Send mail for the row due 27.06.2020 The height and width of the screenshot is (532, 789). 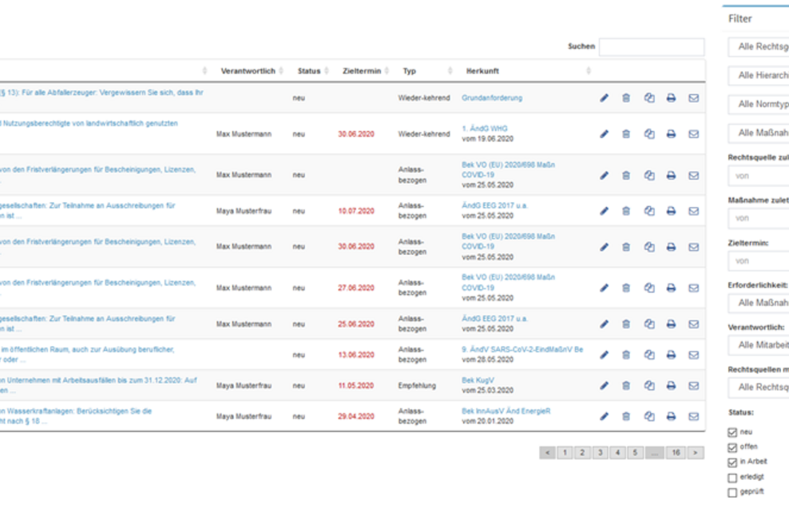[693, 288]
